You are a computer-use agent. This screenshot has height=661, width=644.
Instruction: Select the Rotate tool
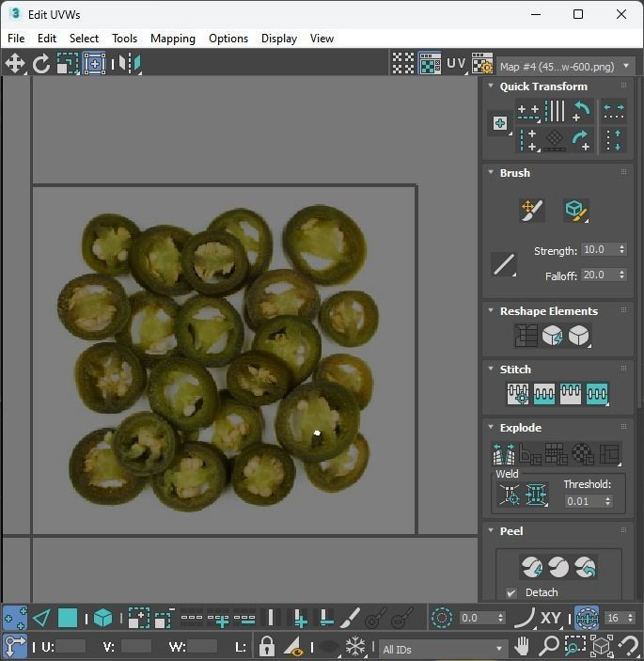point(41,64)
